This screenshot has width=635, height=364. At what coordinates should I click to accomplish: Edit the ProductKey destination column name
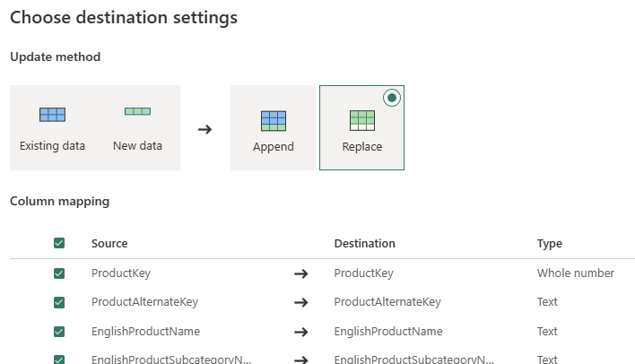363,273
